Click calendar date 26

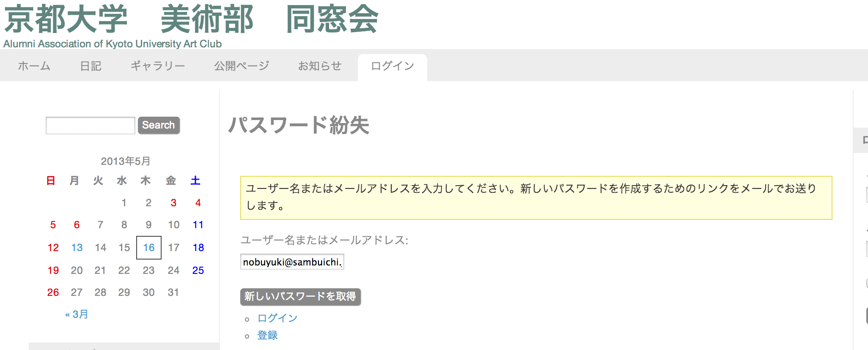coord(53,292)
